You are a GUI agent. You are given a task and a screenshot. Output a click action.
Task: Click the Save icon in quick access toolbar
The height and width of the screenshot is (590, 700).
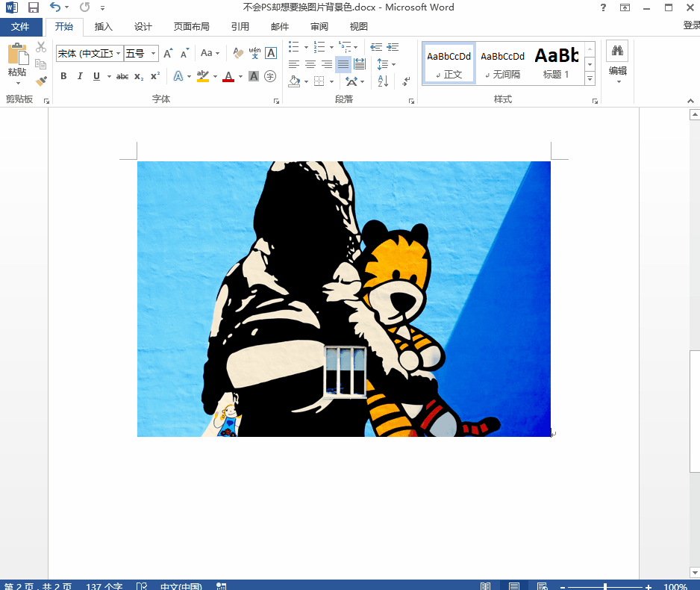34,7
